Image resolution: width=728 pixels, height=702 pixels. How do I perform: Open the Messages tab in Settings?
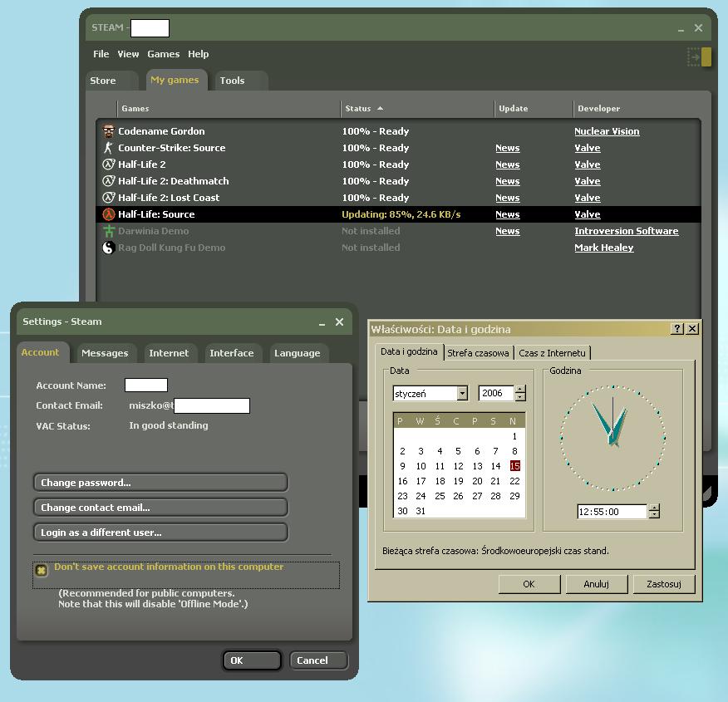point(105,353)
